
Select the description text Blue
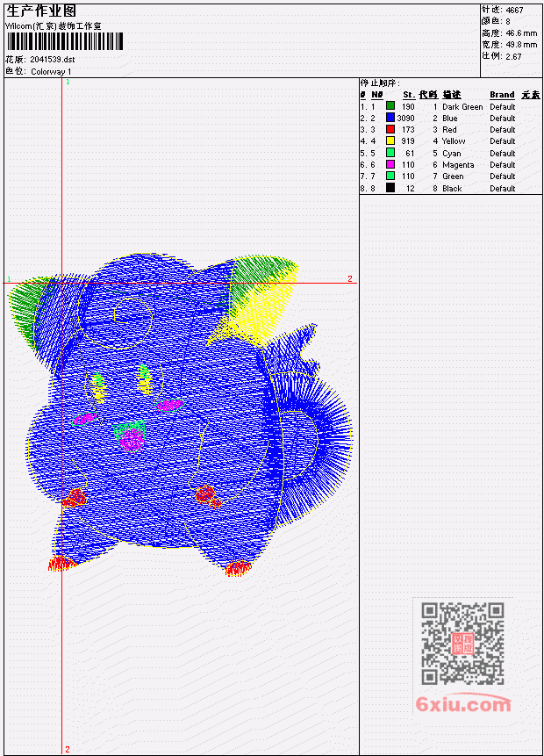(x=449, y=119)
